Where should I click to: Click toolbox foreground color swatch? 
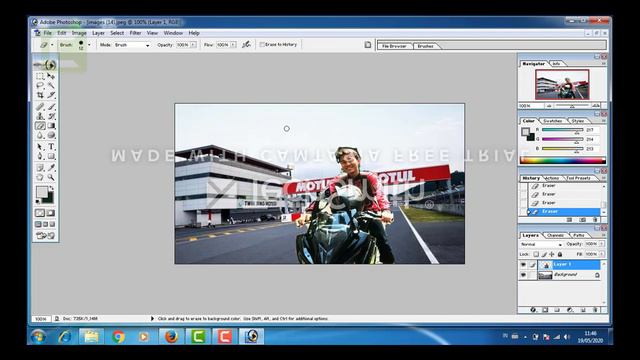[x=42, y=192]
